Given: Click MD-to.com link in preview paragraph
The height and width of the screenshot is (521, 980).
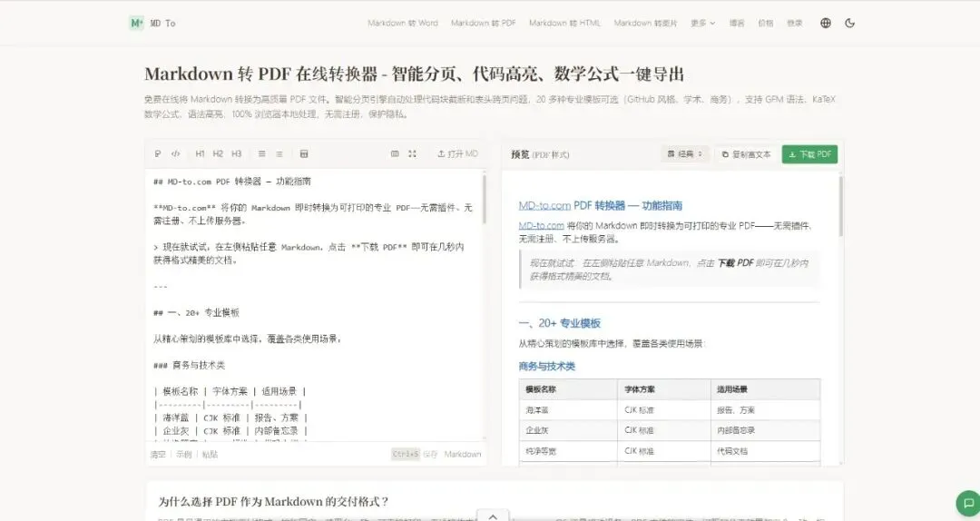Looking at the screenshot, I should [541, 226].
